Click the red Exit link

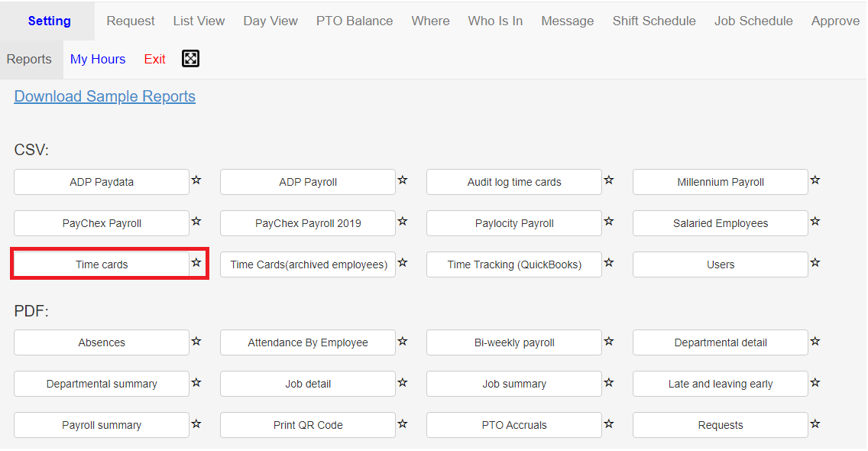154,60
